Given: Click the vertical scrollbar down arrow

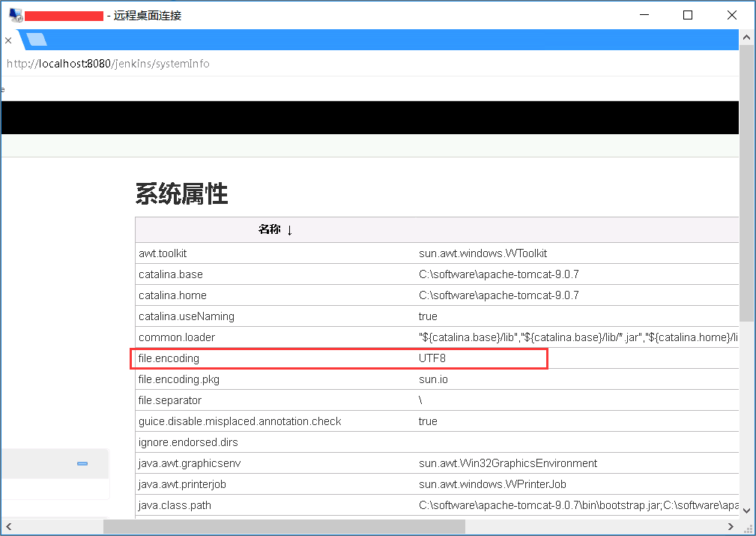Looking at the screenshot, I should coord(747,510).
